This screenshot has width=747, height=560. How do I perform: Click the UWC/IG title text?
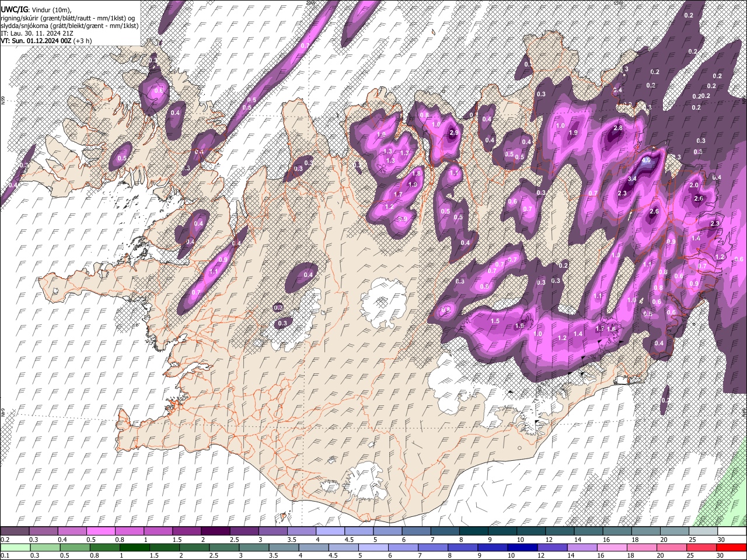coord(14,9)
